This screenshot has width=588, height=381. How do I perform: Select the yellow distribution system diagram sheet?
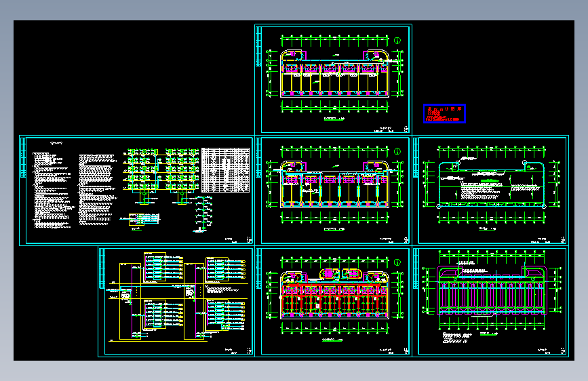(176, 302)
